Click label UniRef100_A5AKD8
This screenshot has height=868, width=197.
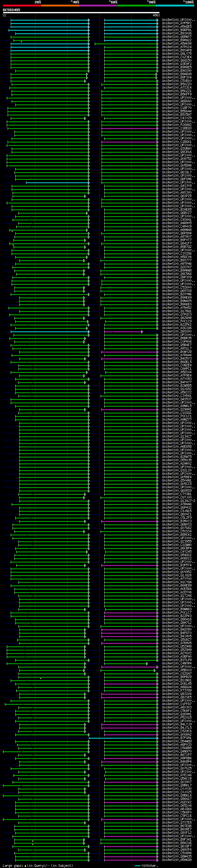pos(177,860)
